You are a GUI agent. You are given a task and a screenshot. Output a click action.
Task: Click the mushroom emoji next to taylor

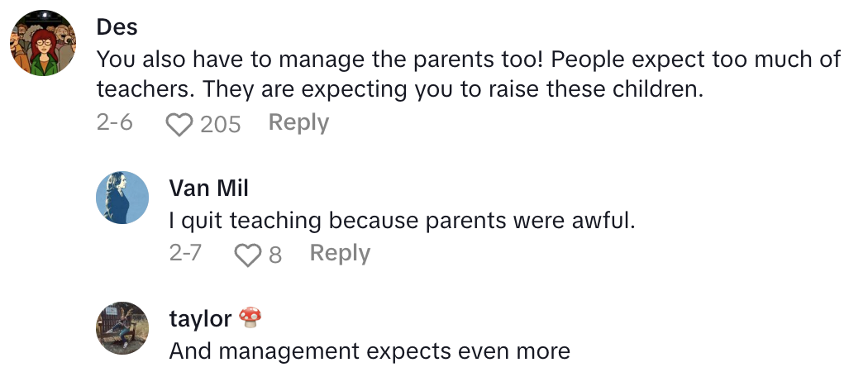250,317
